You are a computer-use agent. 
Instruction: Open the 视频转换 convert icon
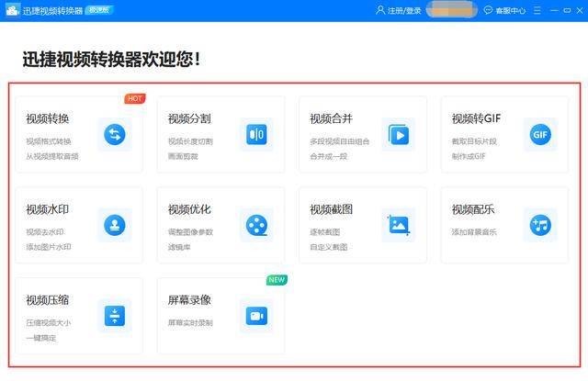(x=115, y=134)
